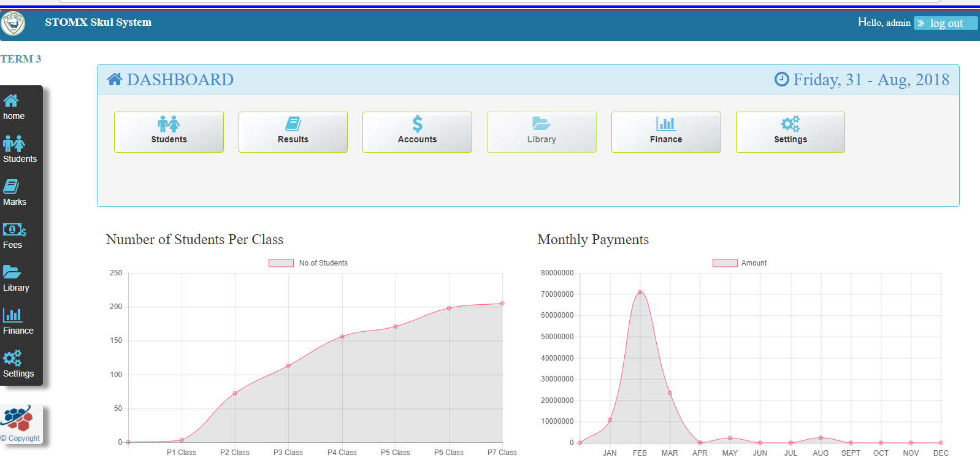Click the clock icon beside the date
This screenshot has width=980, height=471.
[x=782, y=79]
